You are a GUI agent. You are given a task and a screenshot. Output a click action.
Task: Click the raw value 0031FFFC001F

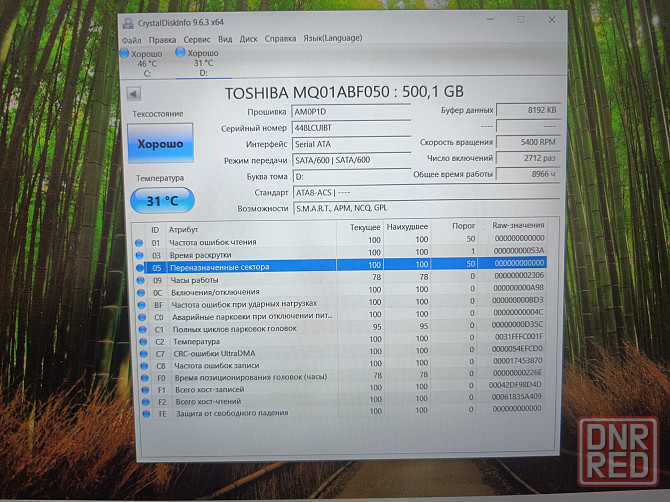[519, 336]
